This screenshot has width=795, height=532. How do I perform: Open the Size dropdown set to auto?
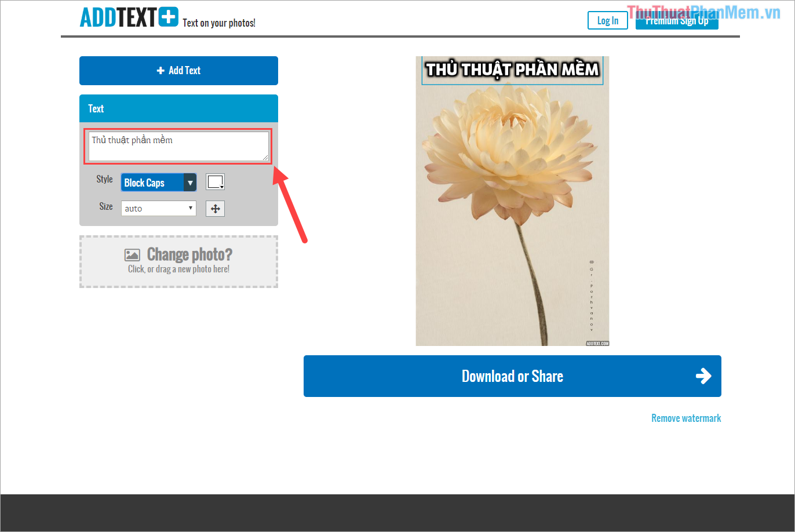[158, 208]
